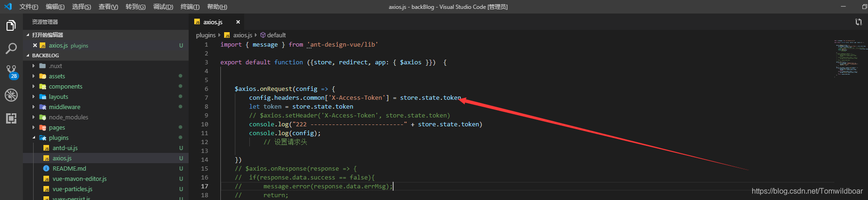Open the 帮助(H) menu
This screenshot has height=200, width=868.
coord(217,7)
